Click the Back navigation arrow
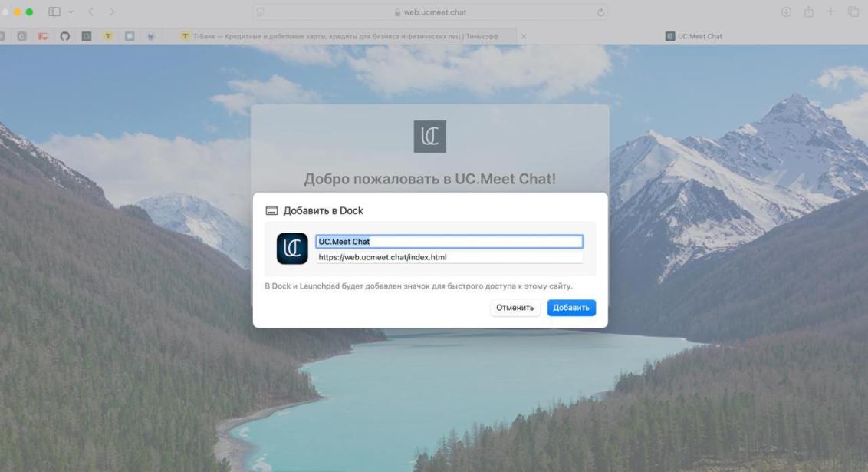Screen dimensions: 868x472 (x=92, y=12)
